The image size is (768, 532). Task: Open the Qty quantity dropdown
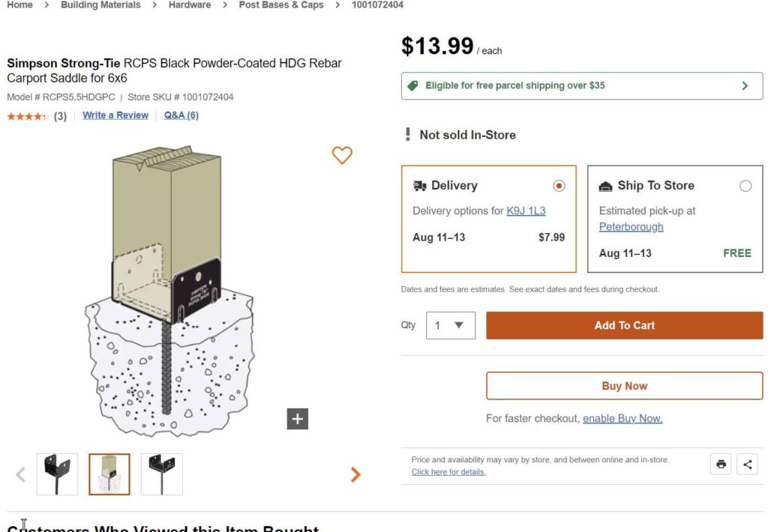pyautogui.click(x=451, y=326)
